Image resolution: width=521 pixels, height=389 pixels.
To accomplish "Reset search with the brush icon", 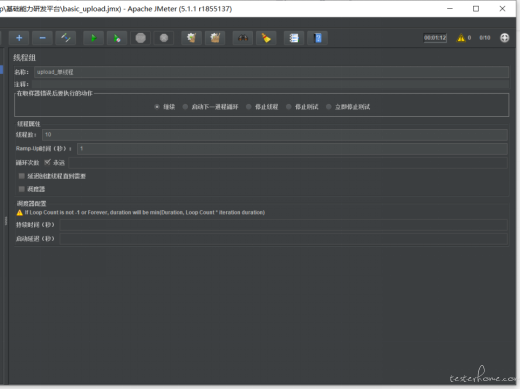I will click(266, 38).
